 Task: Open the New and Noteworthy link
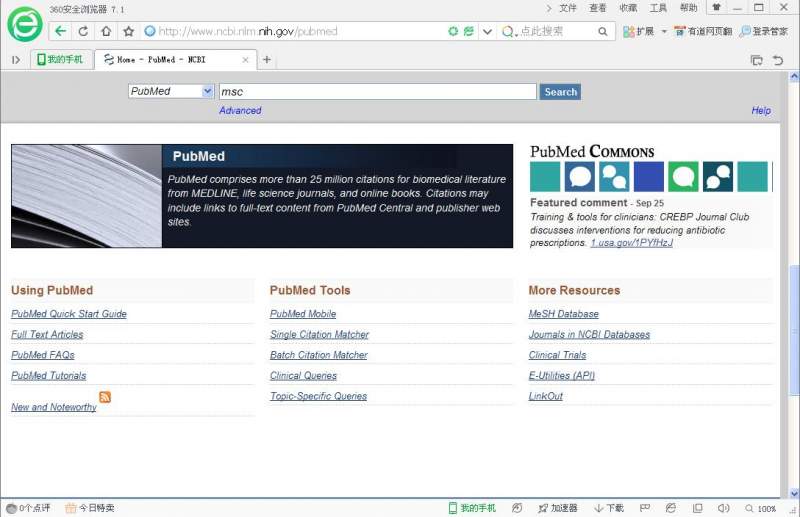pos(54,407)
